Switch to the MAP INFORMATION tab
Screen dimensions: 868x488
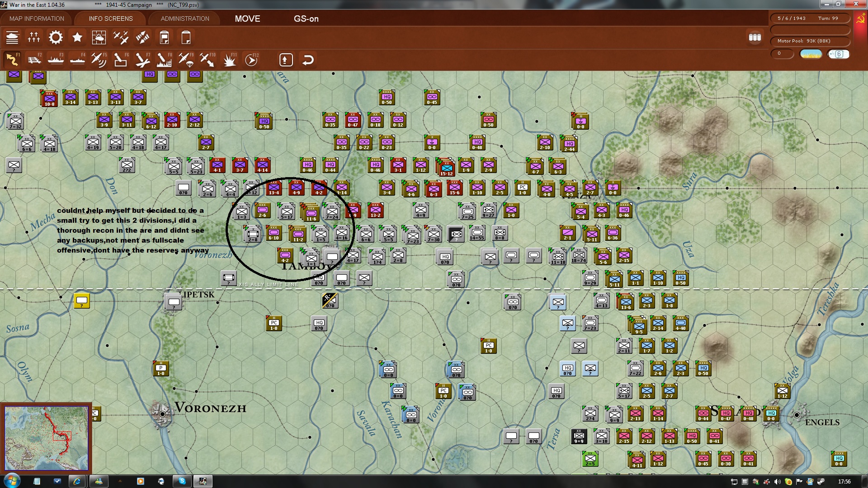[37, 19]
